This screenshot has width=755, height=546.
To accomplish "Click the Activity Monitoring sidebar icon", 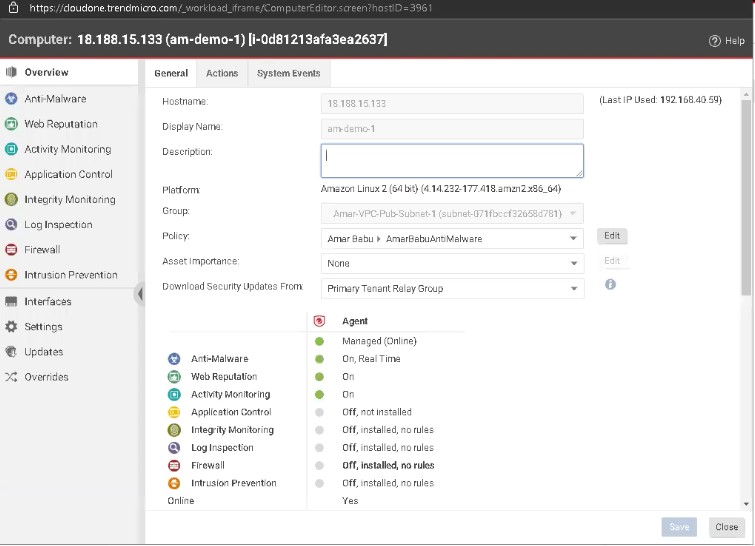I will [11, 149].
